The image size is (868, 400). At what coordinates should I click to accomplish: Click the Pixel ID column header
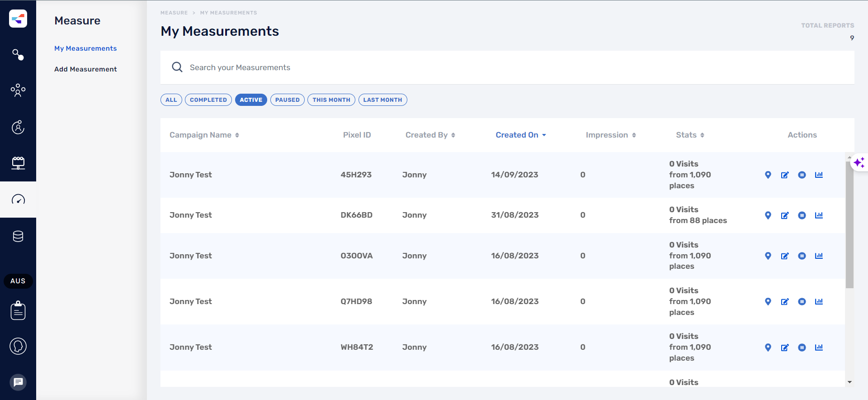(x=357, y=135)
